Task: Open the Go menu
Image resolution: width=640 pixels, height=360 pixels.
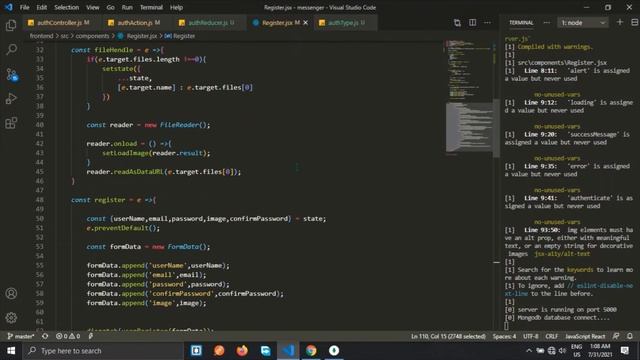Action: click(x=110, y=7)
